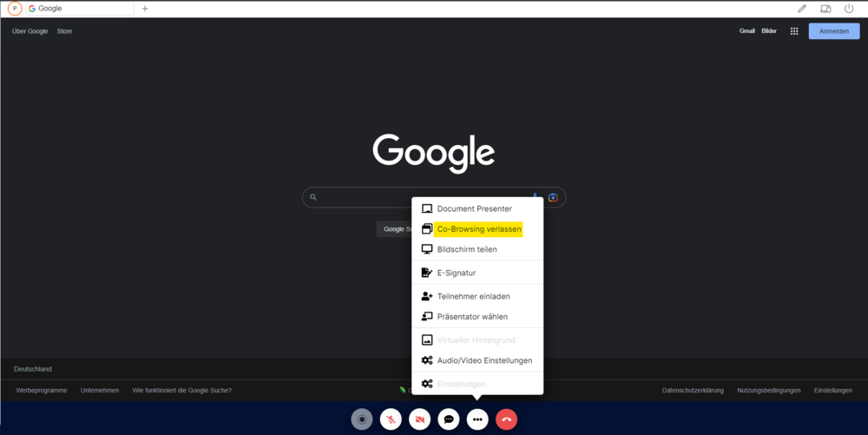The width and height of the screenshot is (868, 435).
Task: Choose Co-Browsing verlassen
Action: 477,229
